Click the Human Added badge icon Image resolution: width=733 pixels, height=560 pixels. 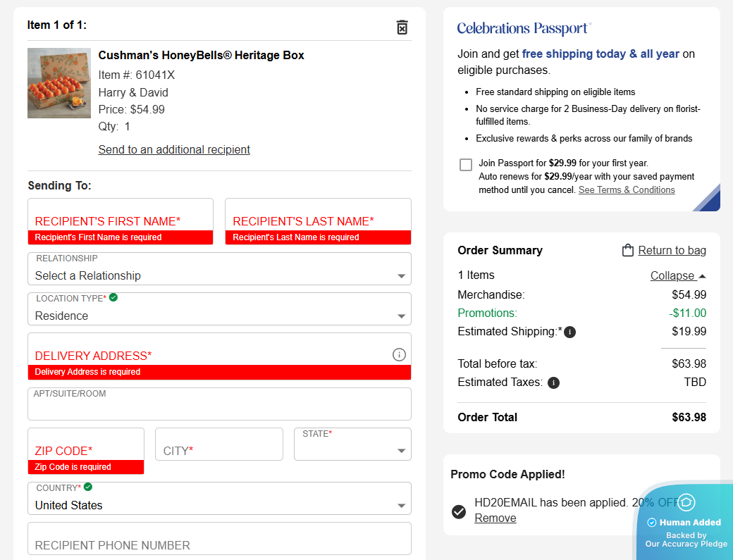[686, 502]
